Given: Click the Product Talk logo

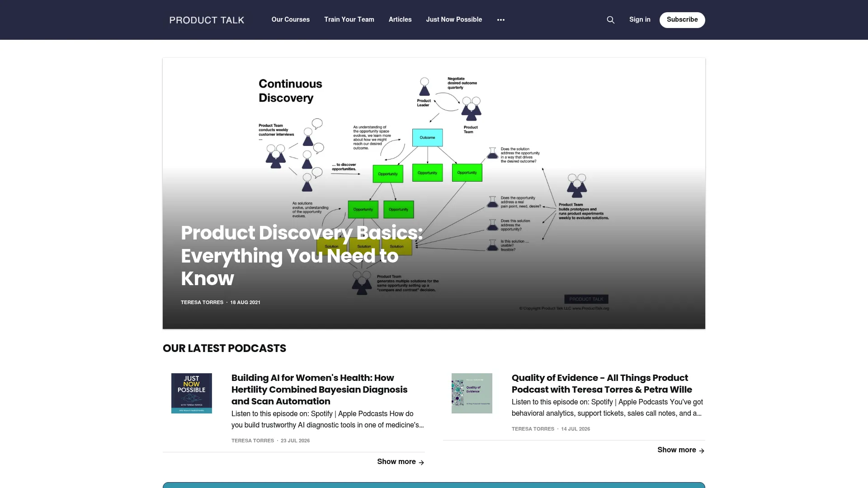Looking at the screenshot, I should [207, 20].
